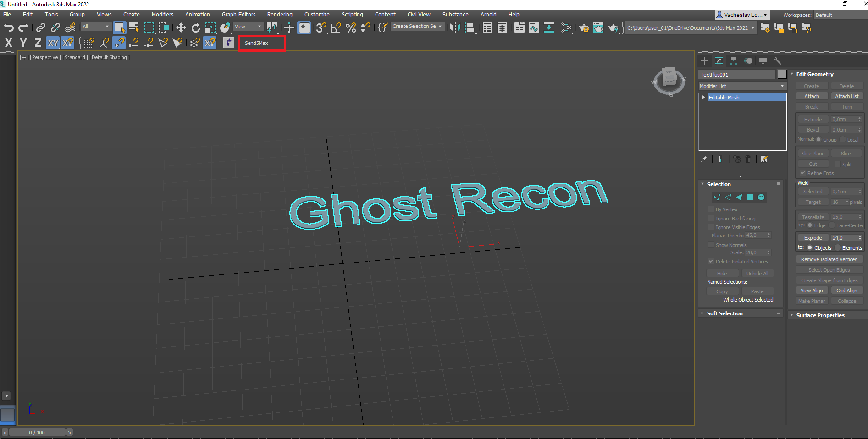Expand the Surface Properties rollout
Viewport: 868px width, 439px height.
(820, 315)
